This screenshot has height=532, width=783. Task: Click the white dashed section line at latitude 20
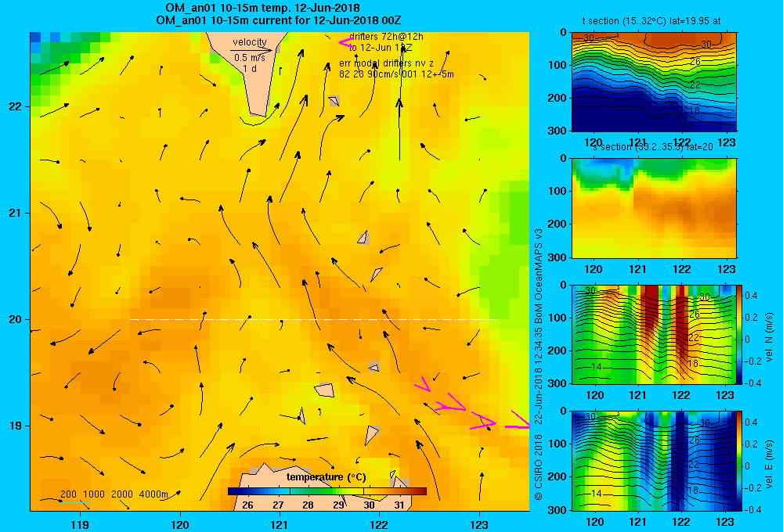point(314,319)
